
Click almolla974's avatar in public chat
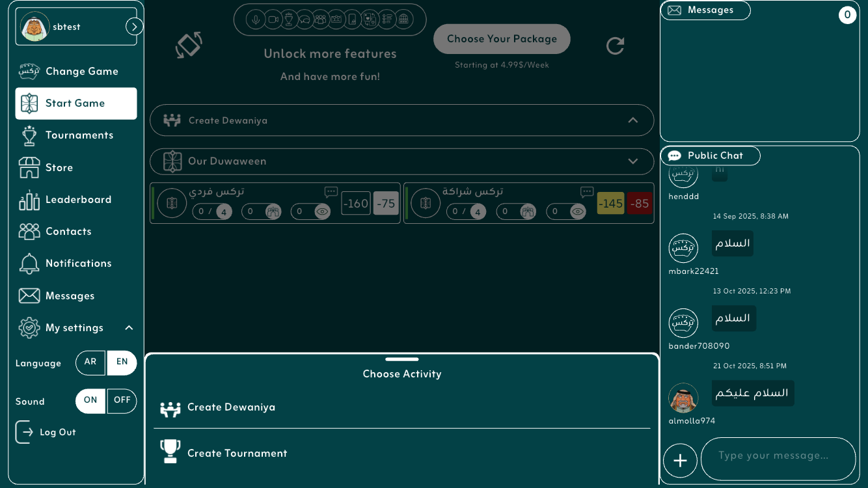coord(683,398)
